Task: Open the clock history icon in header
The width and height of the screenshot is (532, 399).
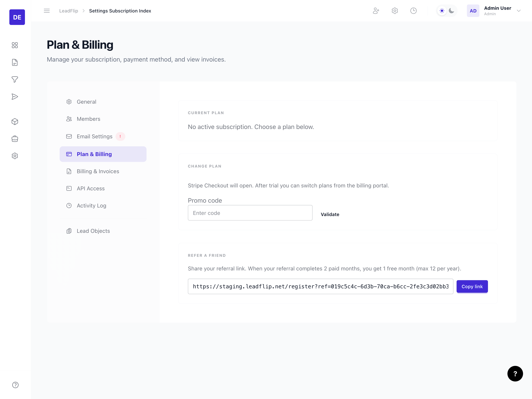Action: tap(413, 11)
